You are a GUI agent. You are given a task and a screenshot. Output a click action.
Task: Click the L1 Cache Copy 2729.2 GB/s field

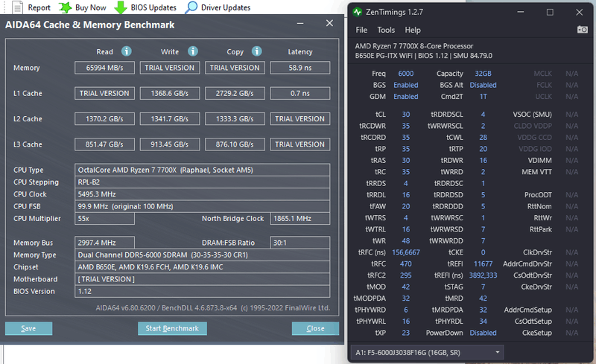[235, 93]
